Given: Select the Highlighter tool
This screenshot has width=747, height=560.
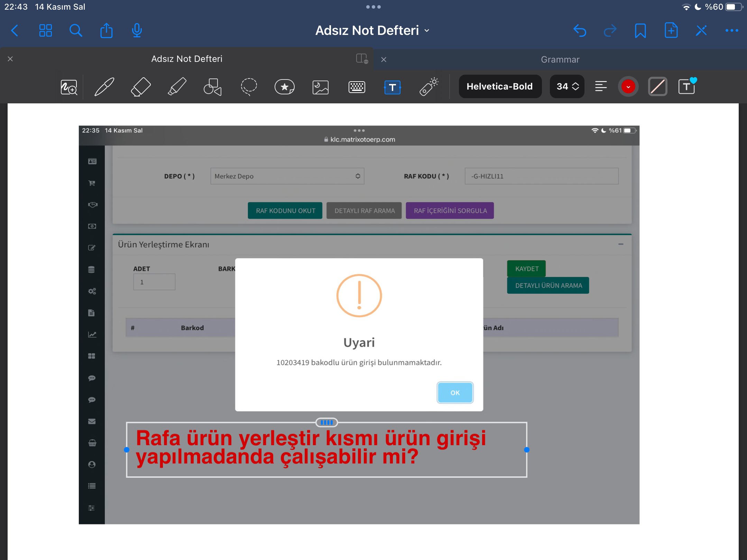Looking at the screenshot, I should point(177,86).
